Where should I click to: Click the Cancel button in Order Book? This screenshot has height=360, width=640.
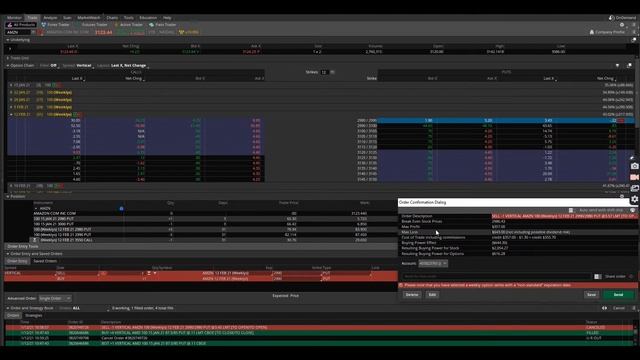pyautogui.click(x=619, y=308)
